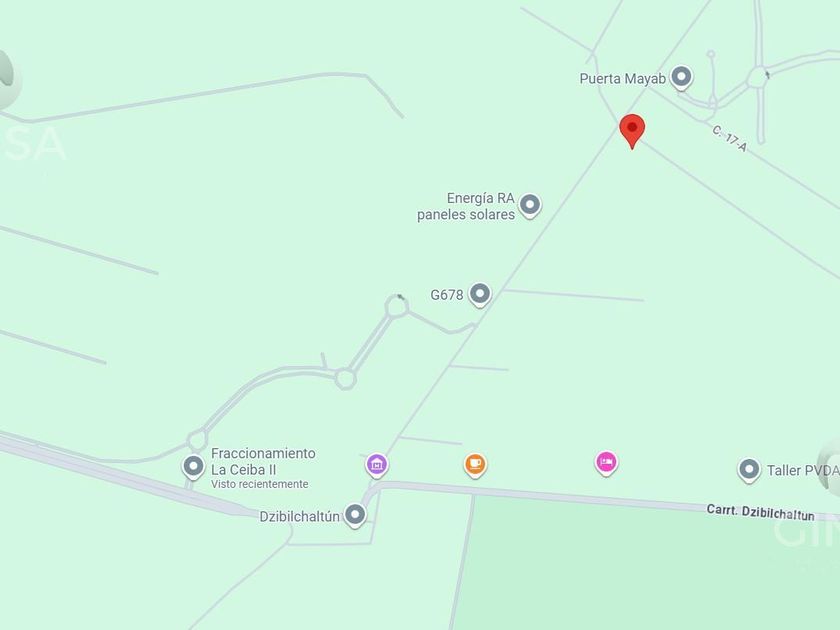Open the orange coffee cup café marker
The width and height of the screenshot is (840, 630).
click(x=475, y=464)
